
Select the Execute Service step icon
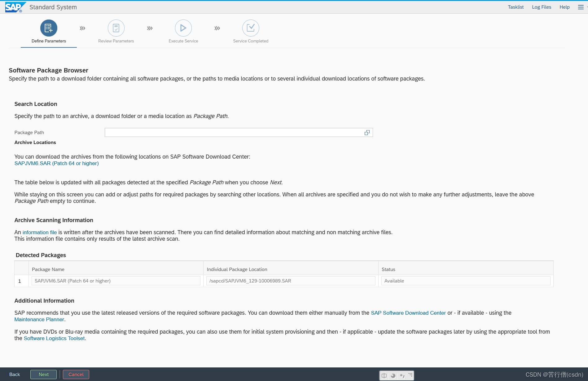tap(183, 28)
